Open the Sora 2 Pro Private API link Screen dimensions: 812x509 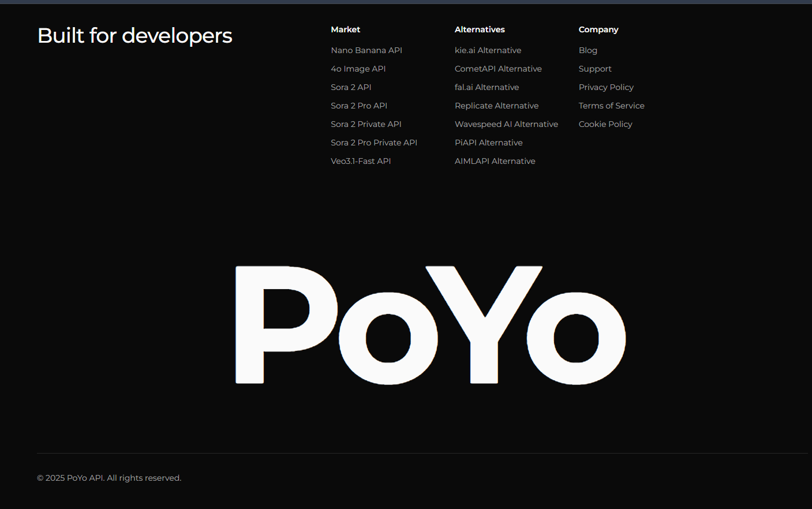click(374, 143)
